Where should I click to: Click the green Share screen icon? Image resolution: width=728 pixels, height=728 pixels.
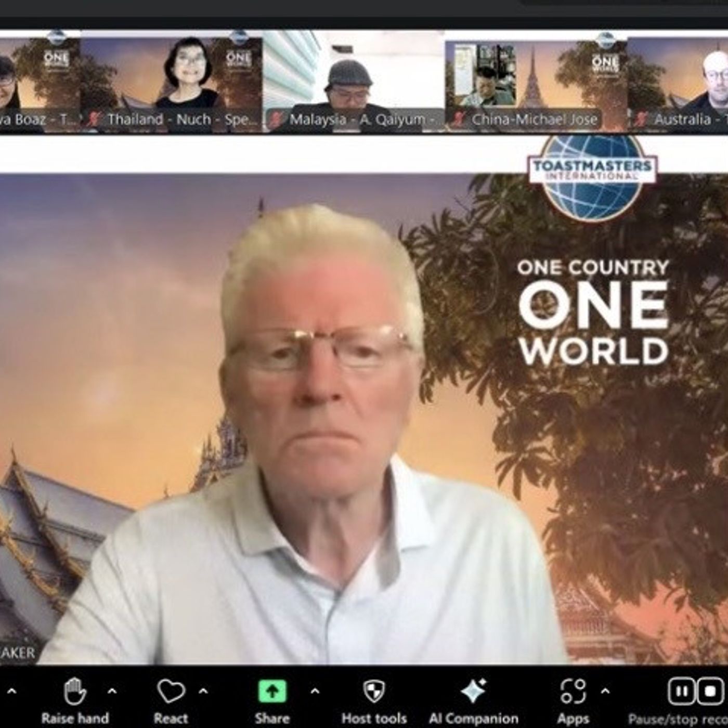point(272,692)
